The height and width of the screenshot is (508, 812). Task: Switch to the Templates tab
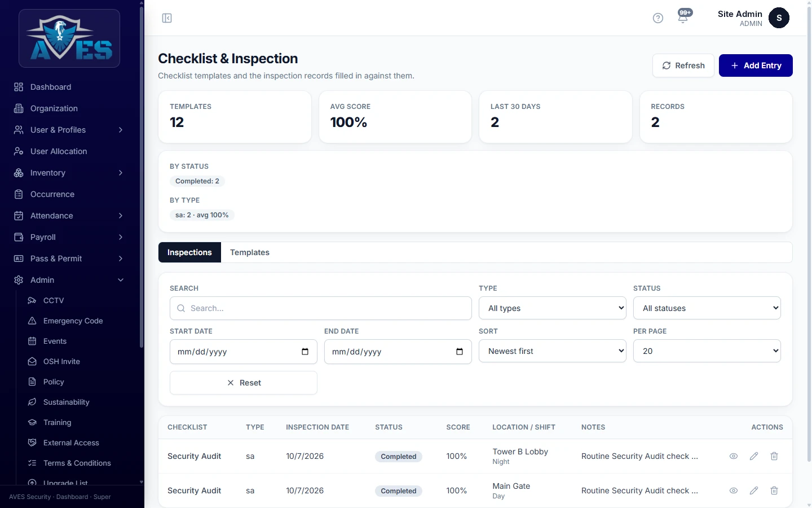(250, 252)
